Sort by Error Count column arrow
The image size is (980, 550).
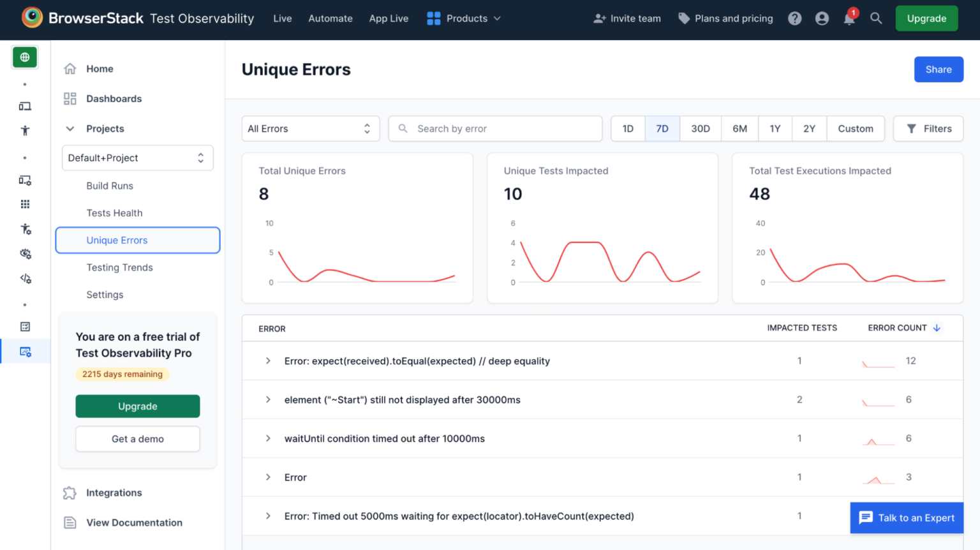pos(937,328)
